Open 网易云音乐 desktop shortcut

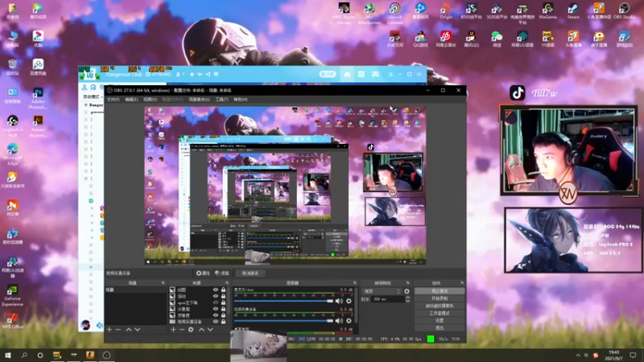[446, 39]
